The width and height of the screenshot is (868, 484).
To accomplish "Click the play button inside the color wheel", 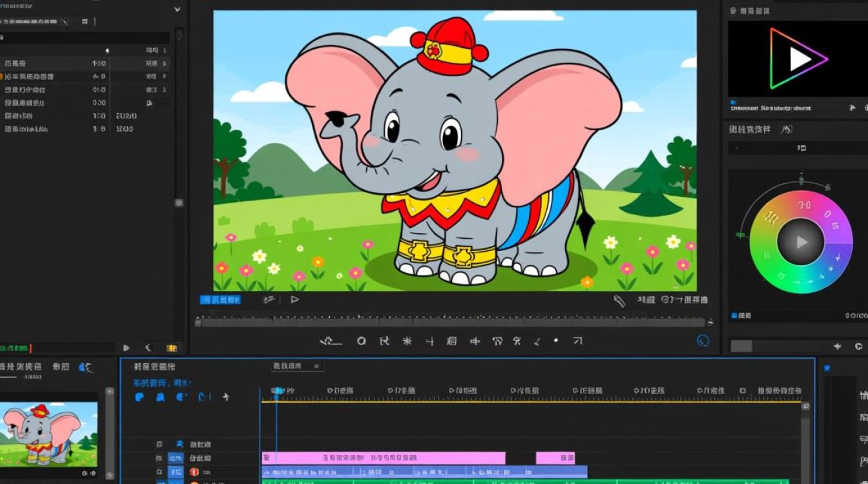I will tap(801, 242).
